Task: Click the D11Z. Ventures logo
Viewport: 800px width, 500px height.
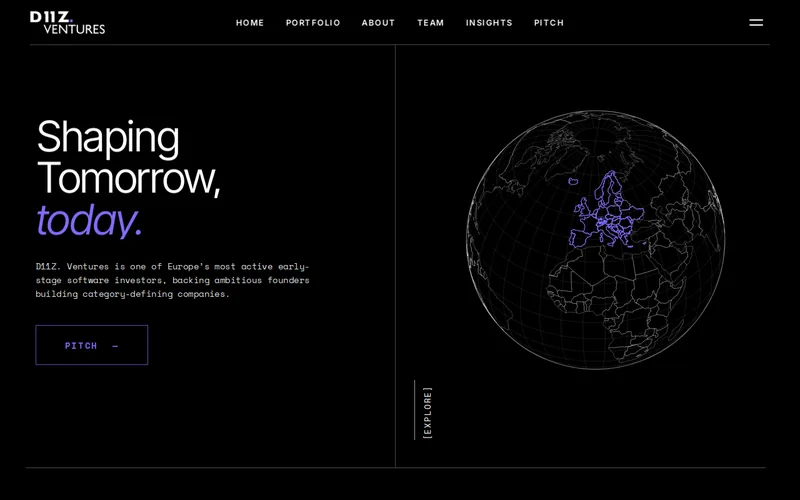Action: [x=67, y=23]
